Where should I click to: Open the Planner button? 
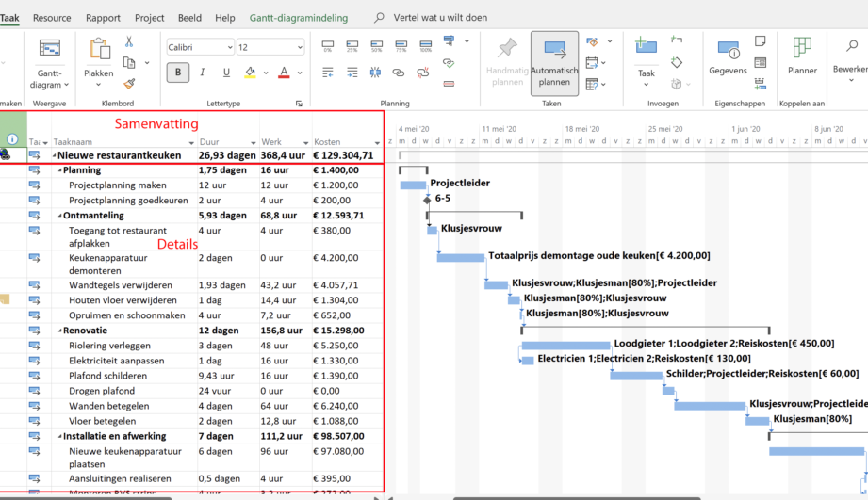point(802,56)
